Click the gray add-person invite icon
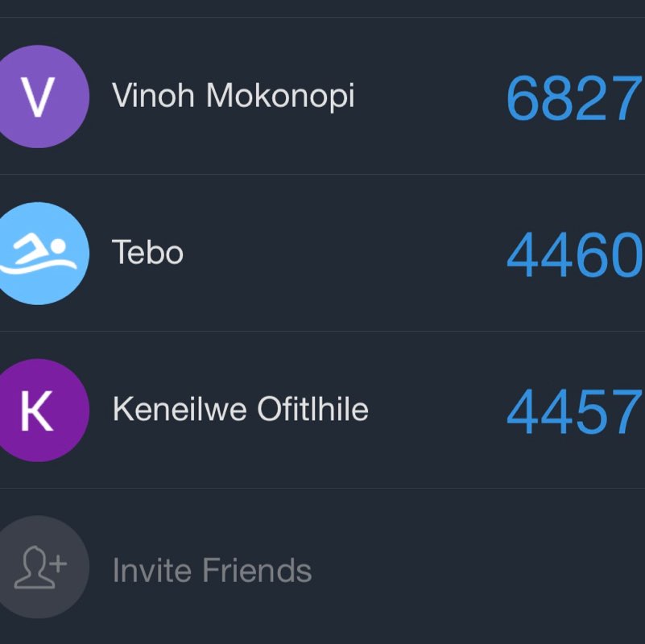The height and width of the screenshot is (644, 645). (x=38, y=567)
